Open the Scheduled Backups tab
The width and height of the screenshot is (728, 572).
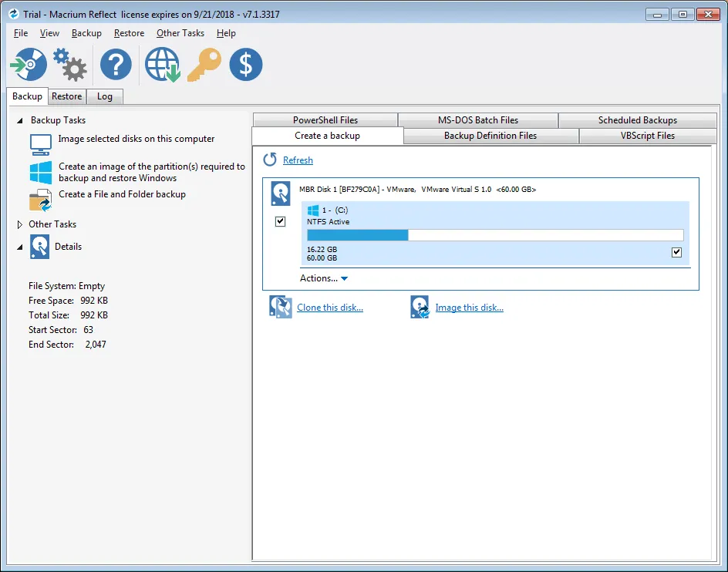(638, 119)
